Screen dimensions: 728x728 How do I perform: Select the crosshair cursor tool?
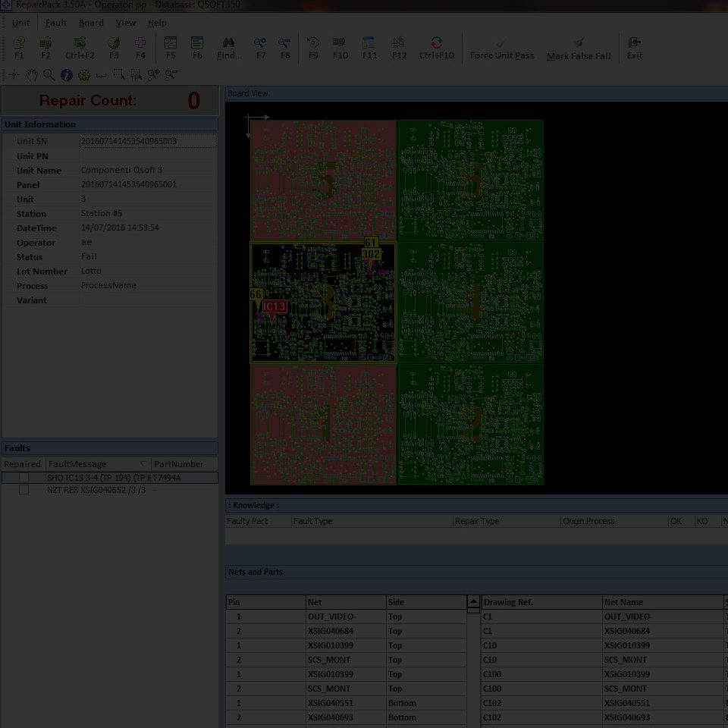pyautogui.click(x=14, y=75)
